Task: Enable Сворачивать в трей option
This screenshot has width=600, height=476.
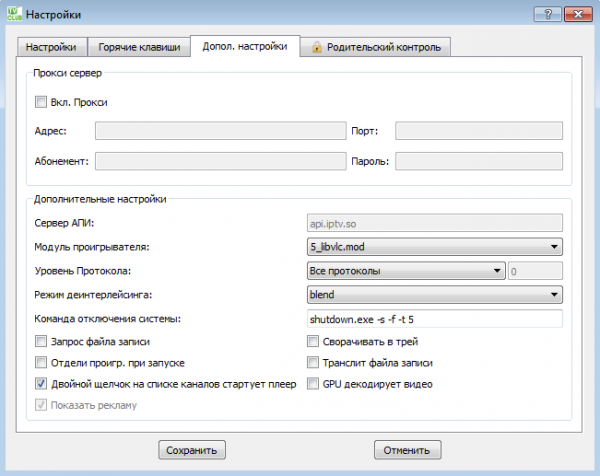Action: click(x=313, y=341)
